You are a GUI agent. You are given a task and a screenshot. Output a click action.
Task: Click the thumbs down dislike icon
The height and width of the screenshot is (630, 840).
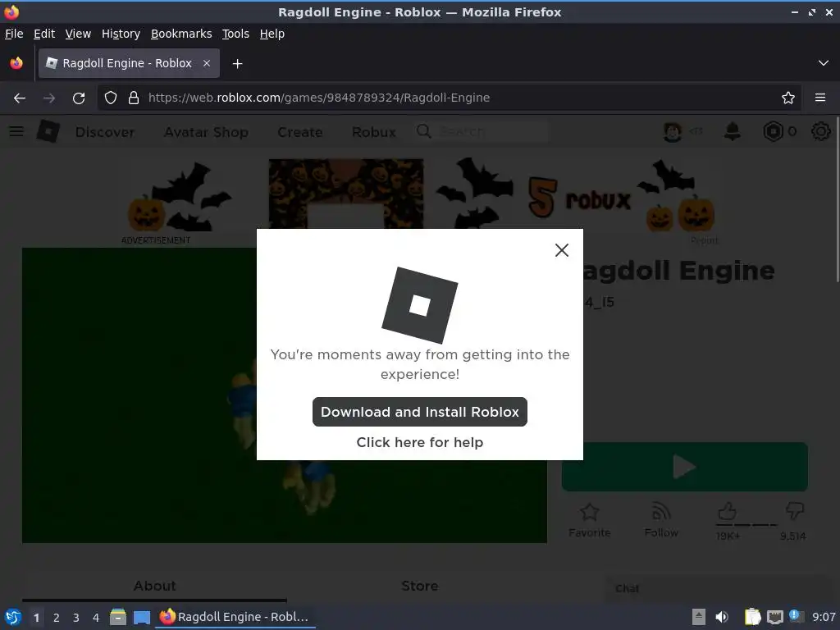pyautogui.click(x=794, y=510)
